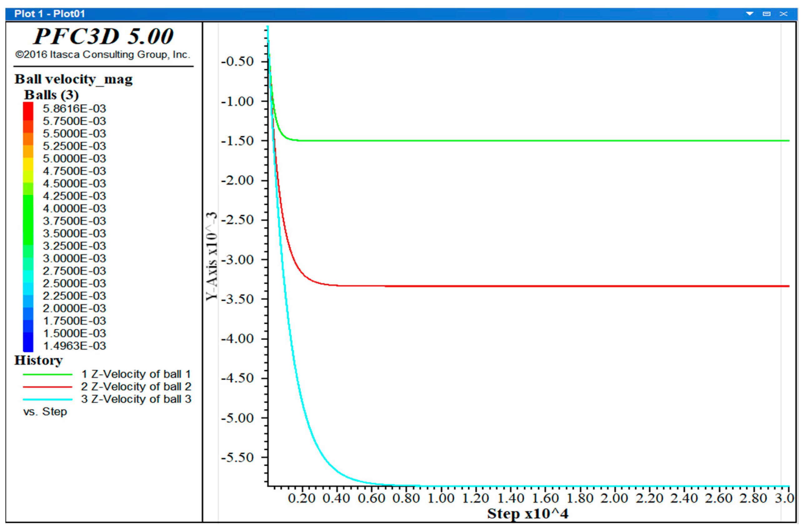
Task: Click the Y-Axis x10^-3 label
Action: tap(212, 256)
